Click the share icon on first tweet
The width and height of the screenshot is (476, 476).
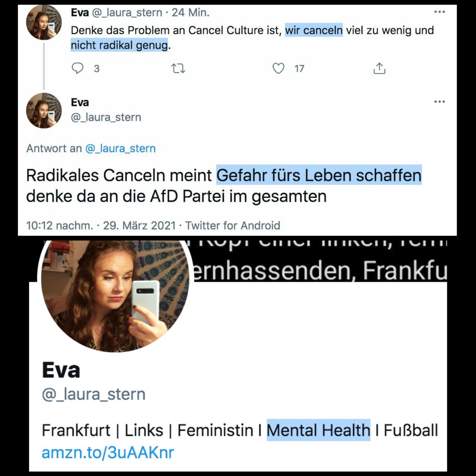[379, 68]
